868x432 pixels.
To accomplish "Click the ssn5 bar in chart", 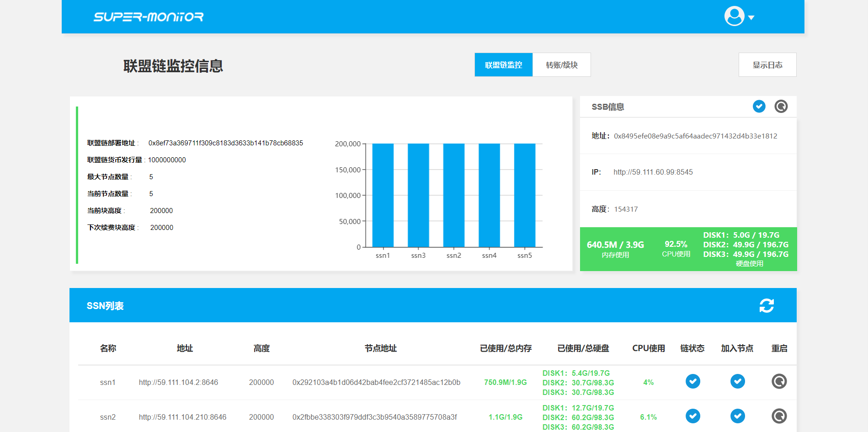I will click(x=524, y=195).
